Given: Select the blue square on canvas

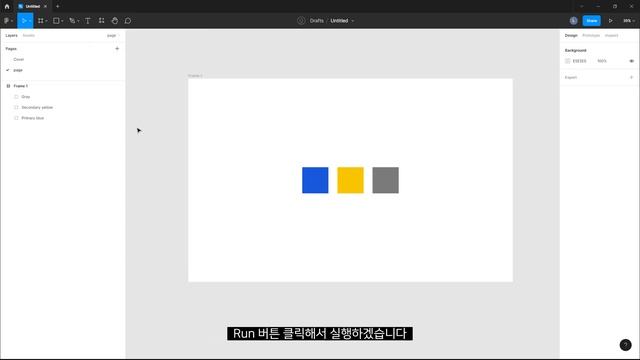Looking at the screenshot, I should pyautogui.click(x=315, y=180).
